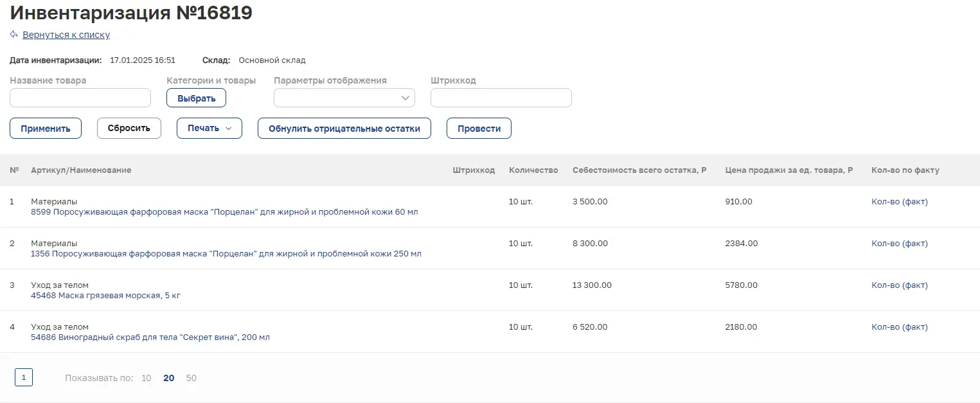This screenshot has height=403, width=980.
Task: Click sale price '5780.00'
Action: [741, 285]
